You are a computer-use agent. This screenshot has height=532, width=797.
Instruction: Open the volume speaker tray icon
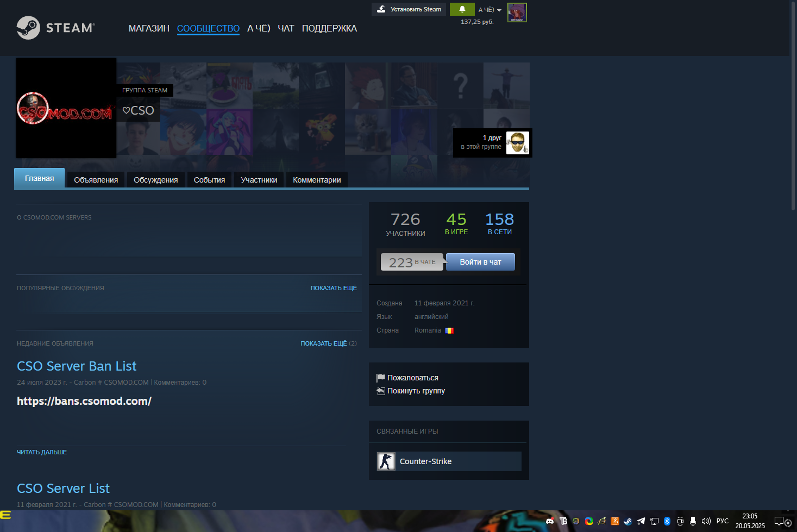pyautogui.click(x=706, y=521)
